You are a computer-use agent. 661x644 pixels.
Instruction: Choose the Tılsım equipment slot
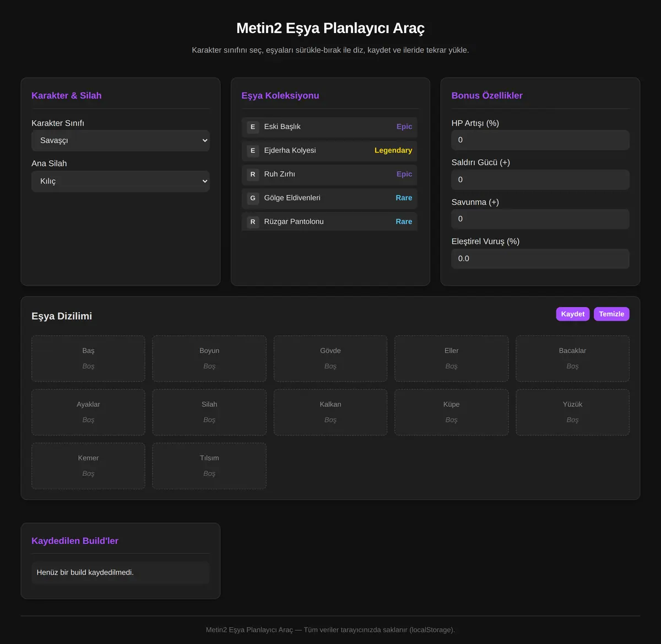click(209, 466)
